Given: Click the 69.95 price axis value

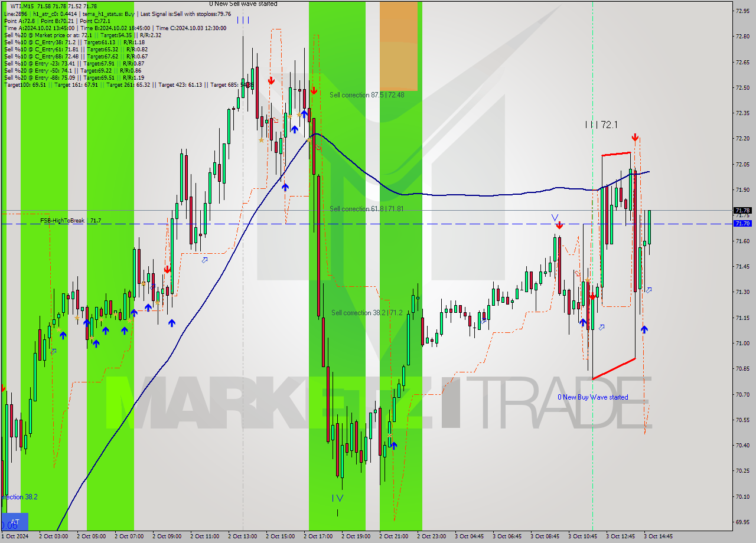Looking at the screenshot, I should tap(742, 522).
